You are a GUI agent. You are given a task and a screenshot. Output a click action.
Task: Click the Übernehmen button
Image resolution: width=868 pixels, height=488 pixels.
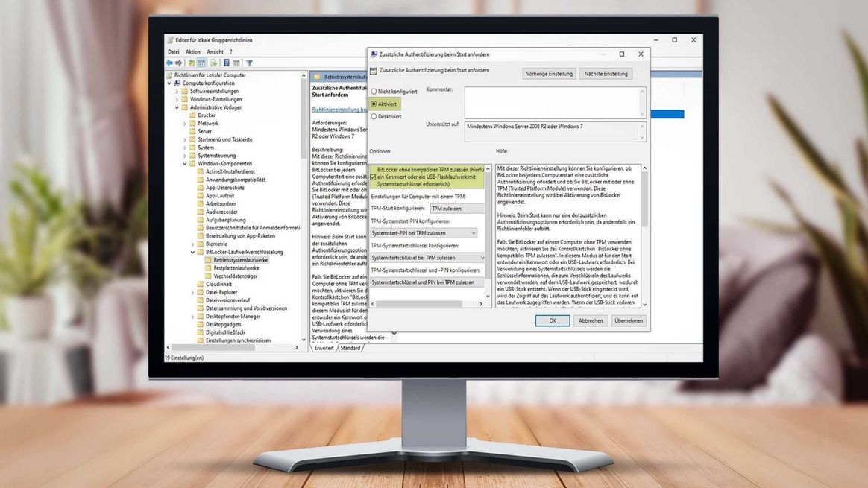629,320
